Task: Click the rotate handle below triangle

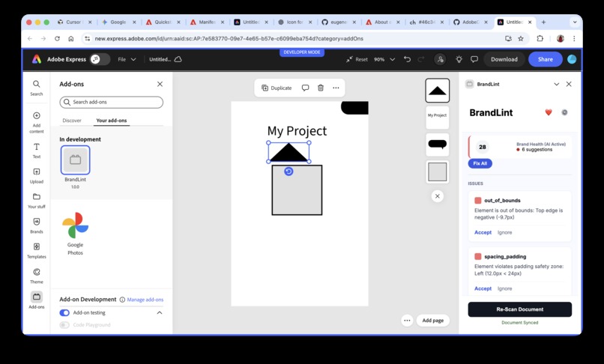Action: [289, 172]
